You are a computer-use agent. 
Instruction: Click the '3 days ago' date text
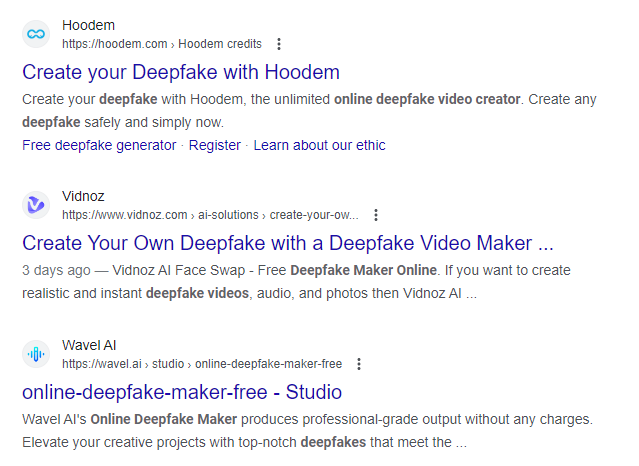click(56, 270)
